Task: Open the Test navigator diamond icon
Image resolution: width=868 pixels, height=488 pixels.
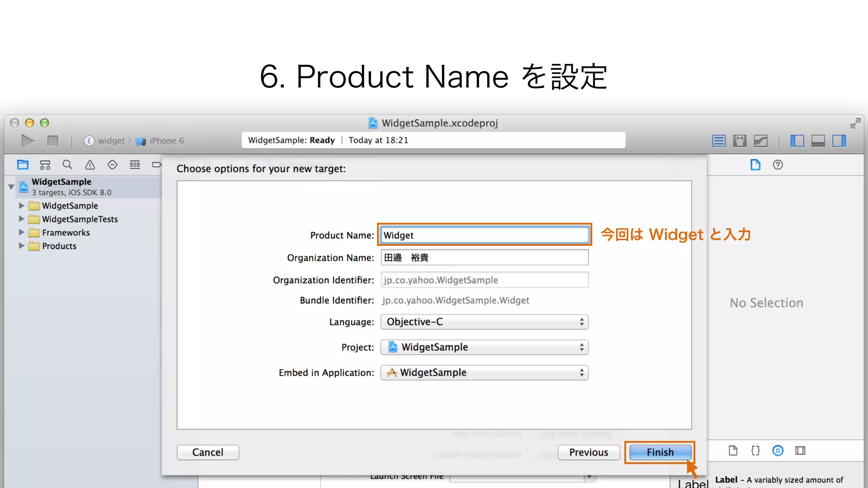Action: point(112,165)
